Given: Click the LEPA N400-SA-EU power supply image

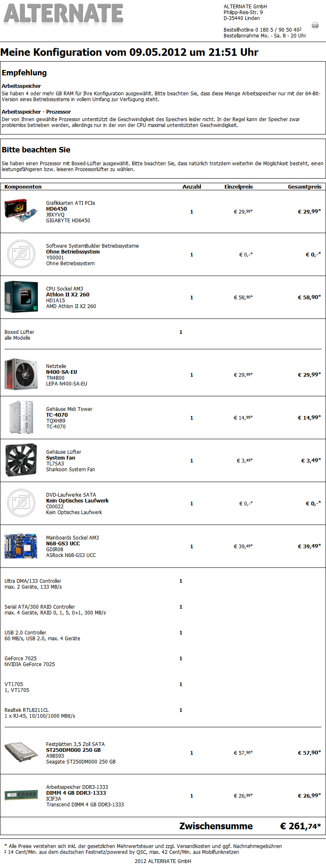Looking at the screenshot, I should [x=21, y=374].
